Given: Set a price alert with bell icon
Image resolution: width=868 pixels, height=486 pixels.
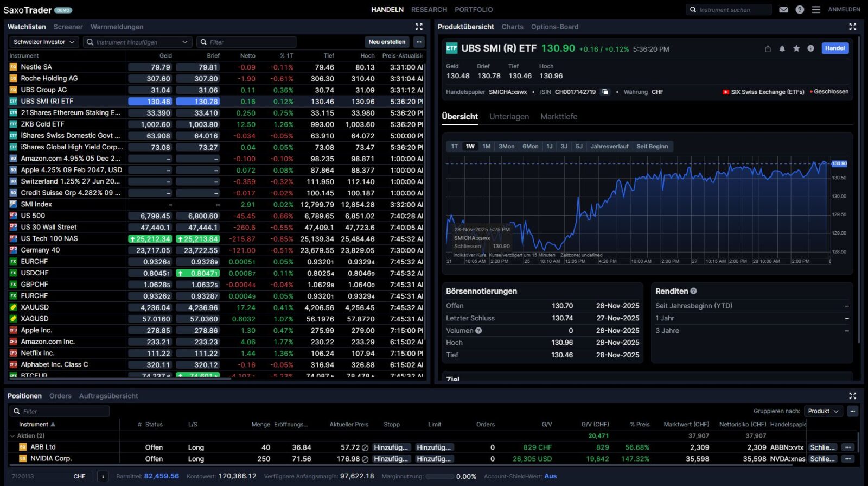Looking at the screenshot, I should click(x=782, y=48).
